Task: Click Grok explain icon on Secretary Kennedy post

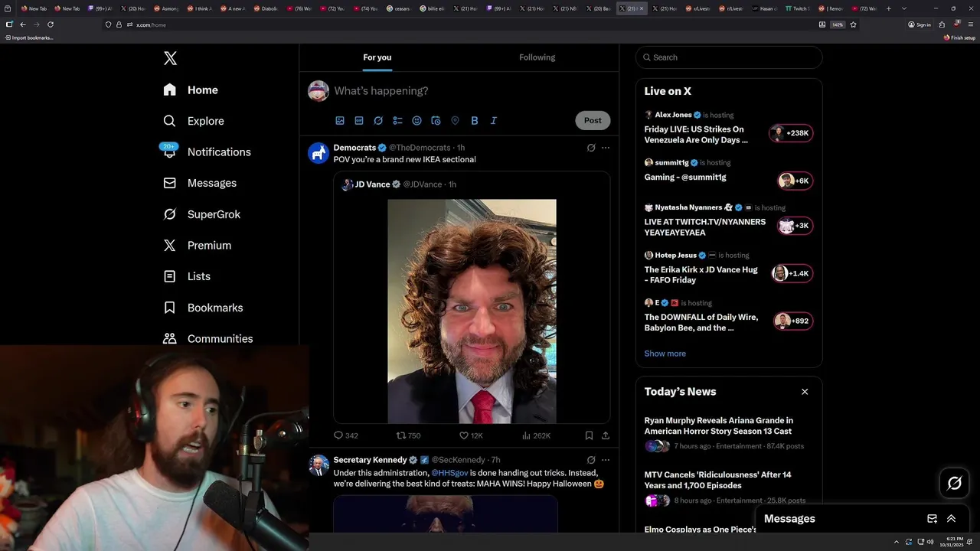Action: click(591, 460)
